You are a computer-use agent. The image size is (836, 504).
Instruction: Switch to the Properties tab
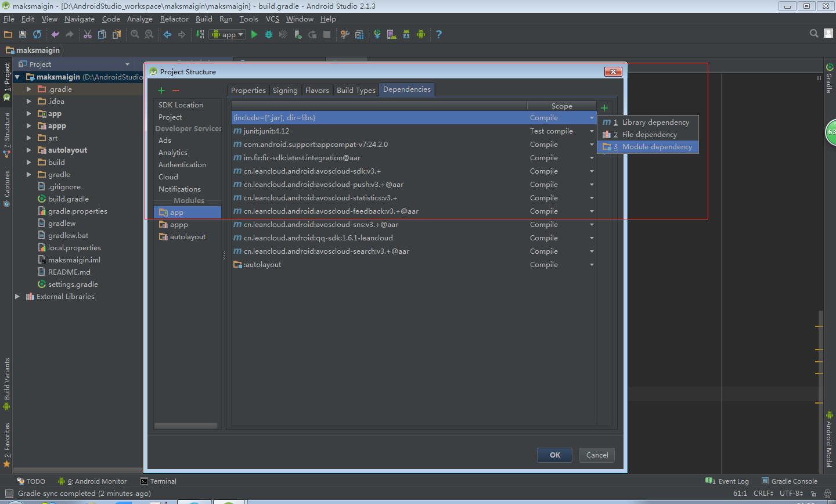click(x=248, y=90)
